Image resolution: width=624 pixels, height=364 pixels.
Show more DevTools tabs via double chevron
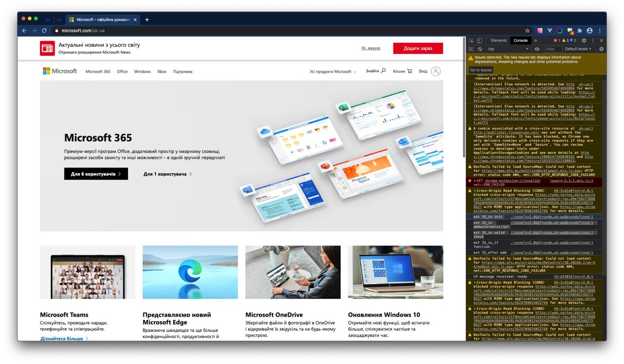tap(535, 41)
